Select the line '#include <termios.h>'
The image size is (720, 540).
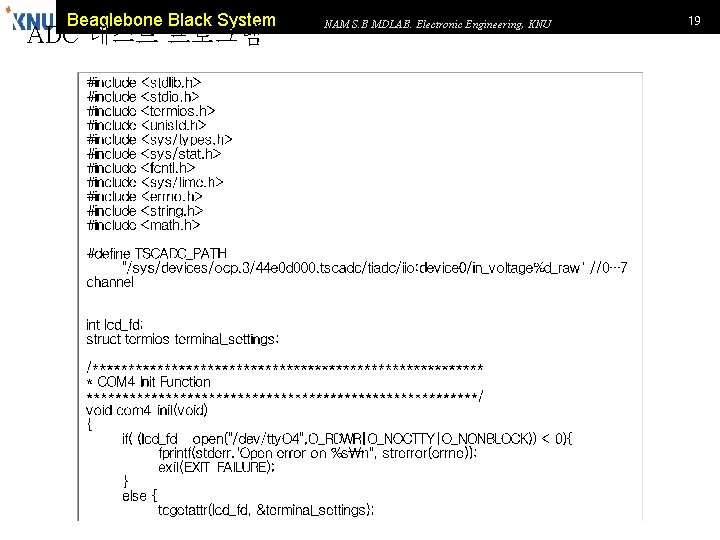click(151, 111)
